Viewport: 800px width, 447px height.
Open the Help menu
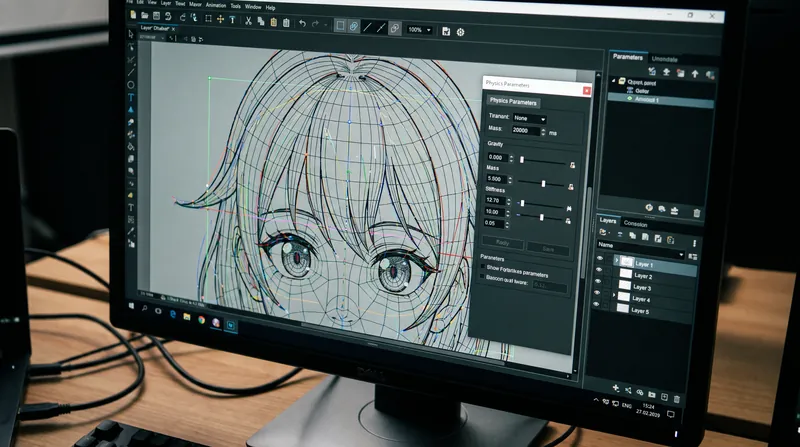tap(270, 8)
